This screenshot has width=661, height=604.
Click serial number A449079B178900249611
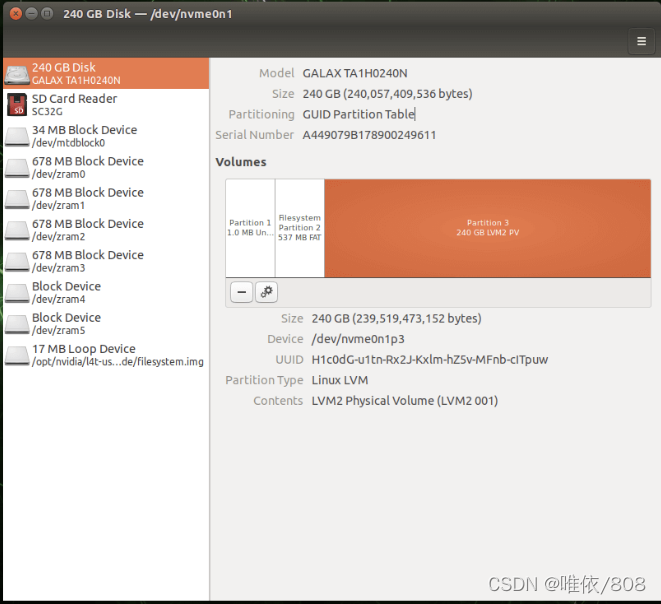[369, 135]
